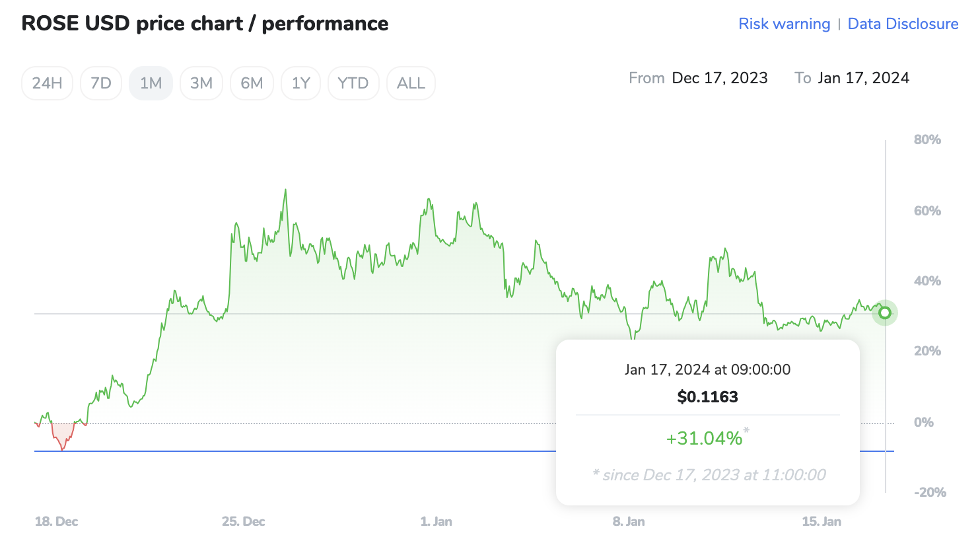The width and height of the screenshot is (980, 551).
Task: Click the green current-price marker circle
Action: pos(885,312)
